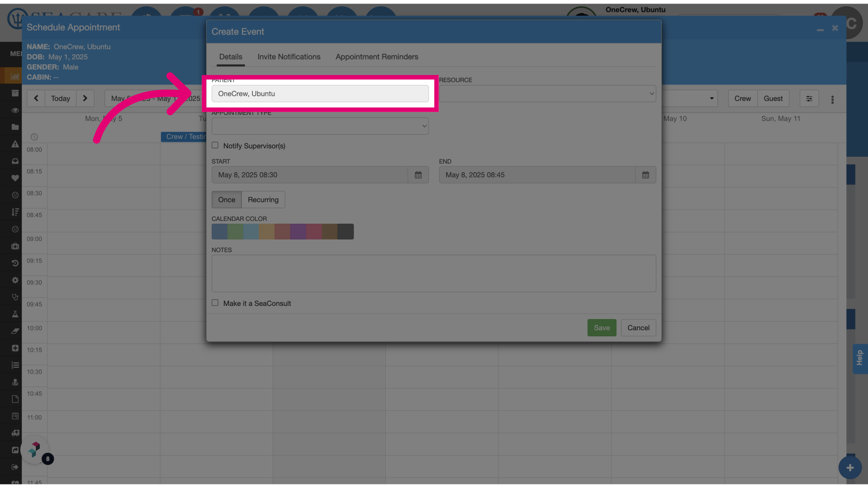Open the bulleted list sidebar icon

[x=15, y=365]
